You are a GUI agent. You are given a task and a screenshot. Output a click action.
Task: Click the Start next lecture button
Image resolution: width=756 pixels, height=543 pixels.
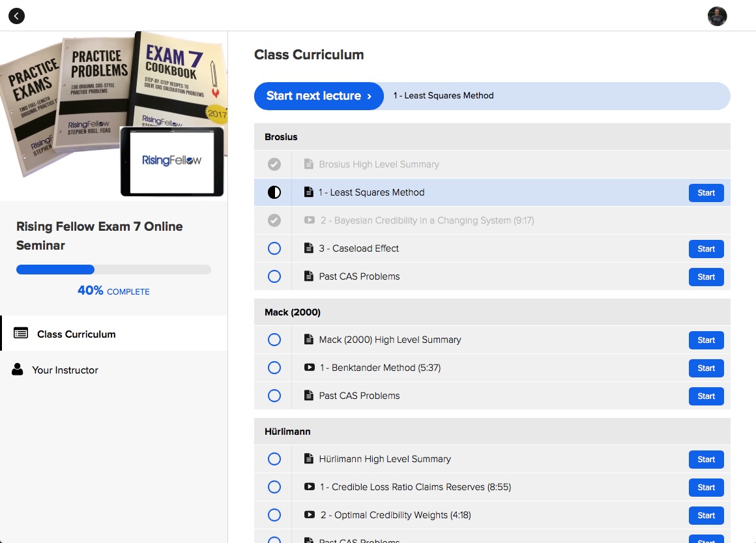coord(319,96)
